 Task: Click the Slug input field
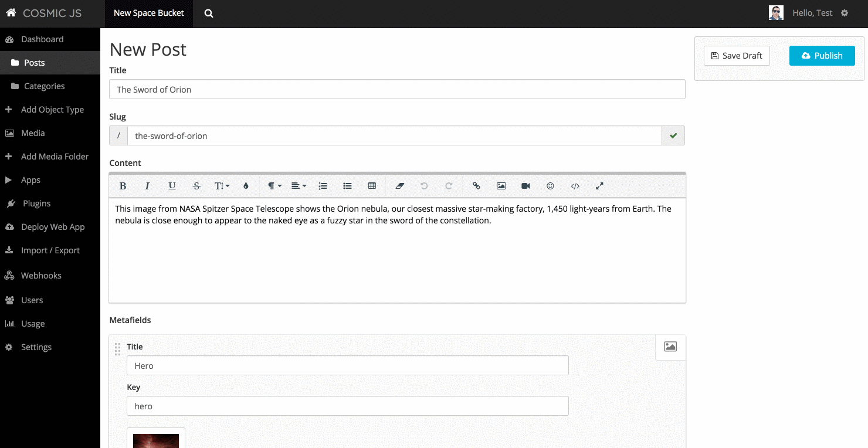[395, 135]
